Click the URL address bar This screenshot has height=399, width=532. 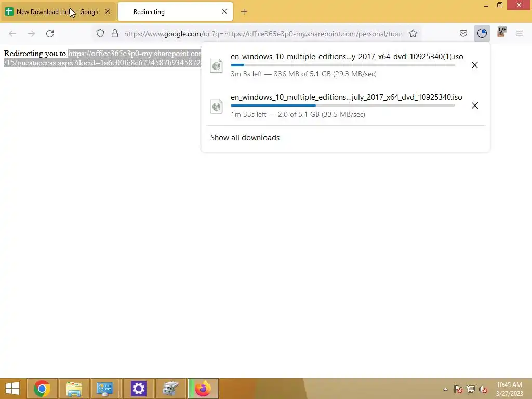(x=263, y=34)
